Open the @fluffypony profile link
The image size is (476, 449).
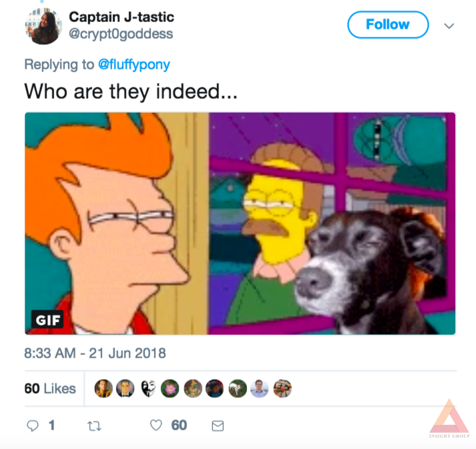pyautogui.click(x=134, y=65)
